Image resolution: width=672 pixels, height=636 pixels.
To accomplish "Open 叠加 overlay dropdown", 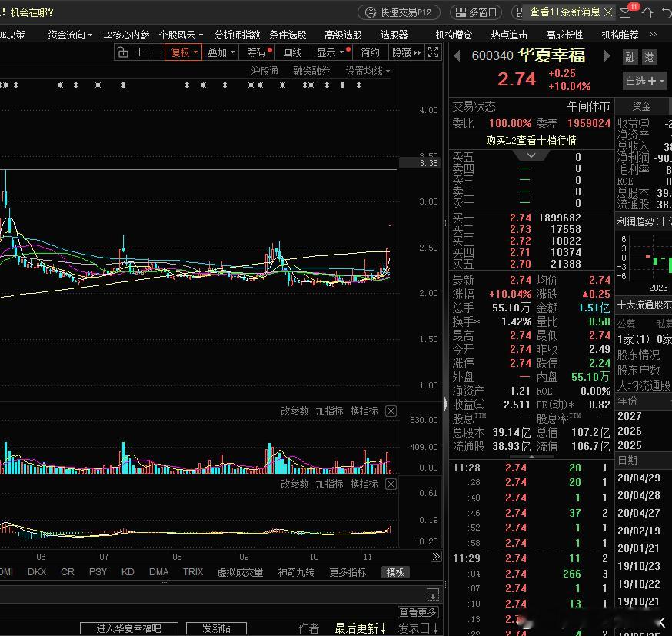I will point(221,52).
